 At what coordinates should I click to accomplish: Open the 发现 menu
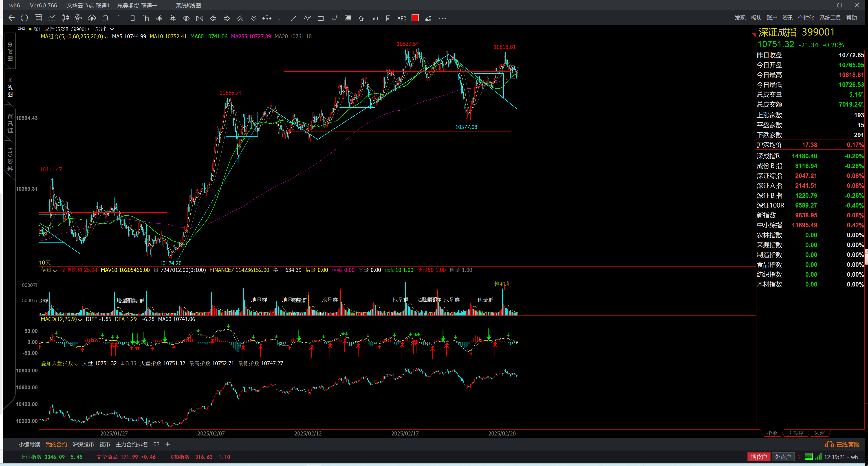click(x=740, y=18)
